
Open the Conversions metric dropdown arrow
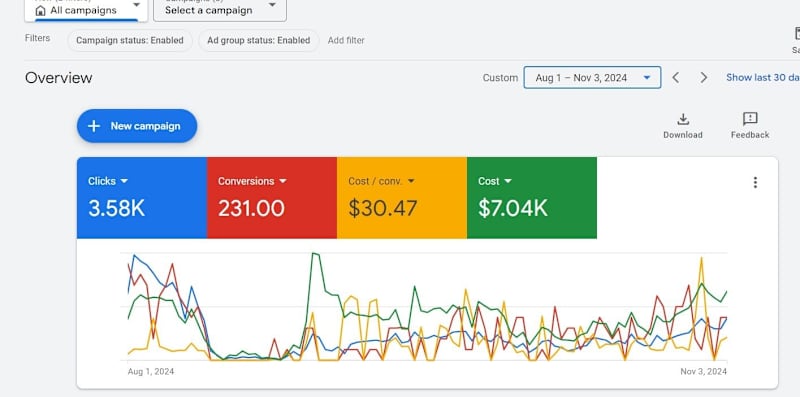283,181
